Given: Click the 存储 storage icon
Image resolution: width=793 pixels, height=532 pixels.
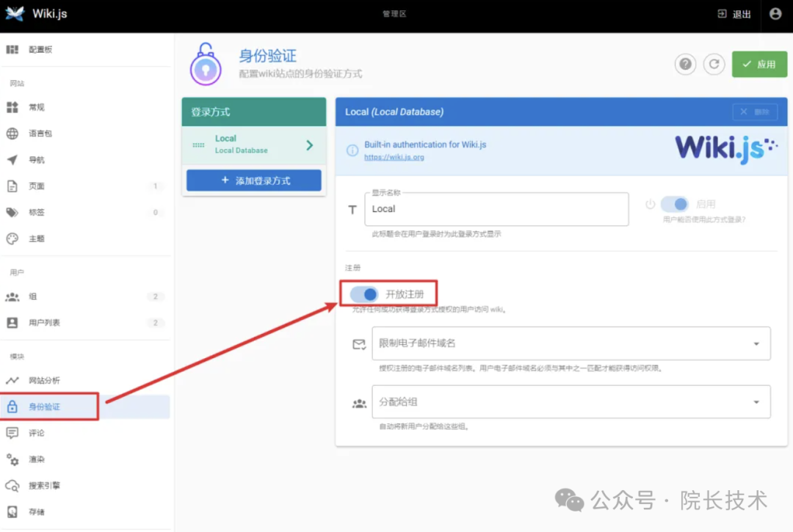Looking at the screenshot, I should (x=12, y=511).
